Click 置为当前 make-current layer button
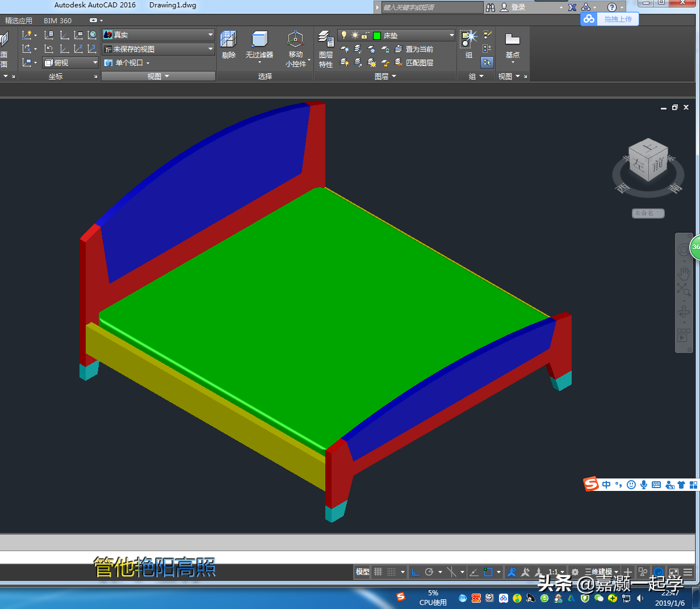The width and height of the screenshot is (700, 609). pos(414,49)
